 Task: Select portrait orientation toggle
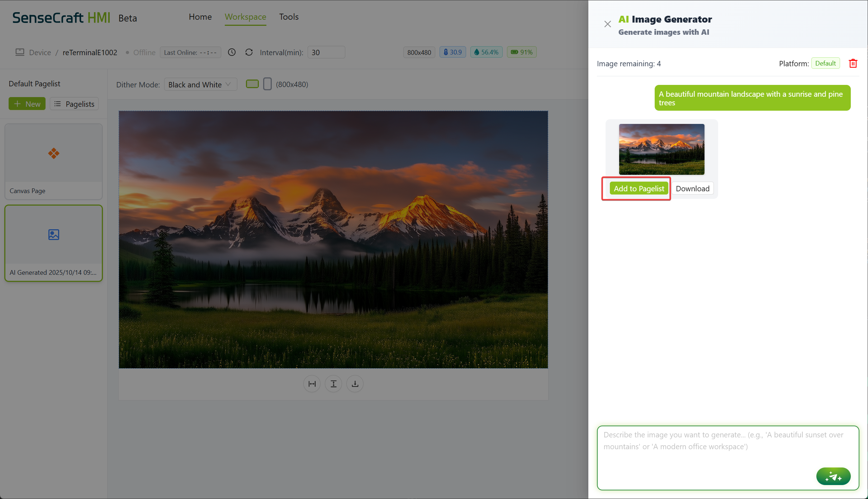click(267, 84)
